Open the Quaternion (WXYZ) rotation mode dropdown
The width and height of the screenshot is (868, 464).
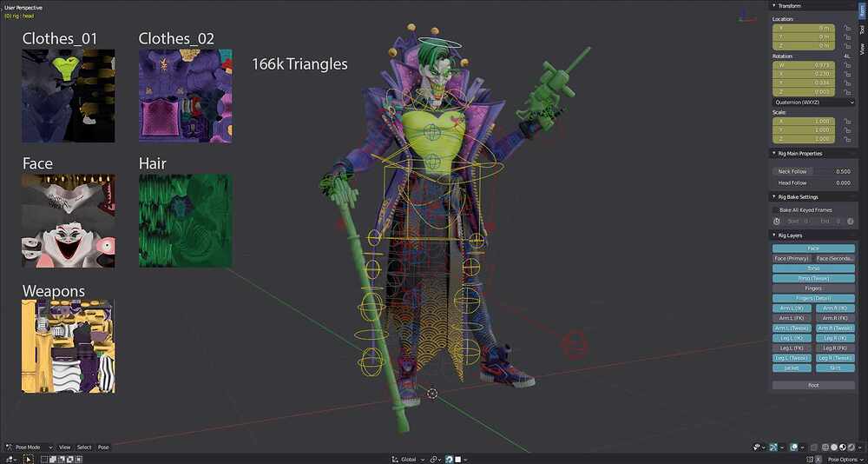(813, 103)
